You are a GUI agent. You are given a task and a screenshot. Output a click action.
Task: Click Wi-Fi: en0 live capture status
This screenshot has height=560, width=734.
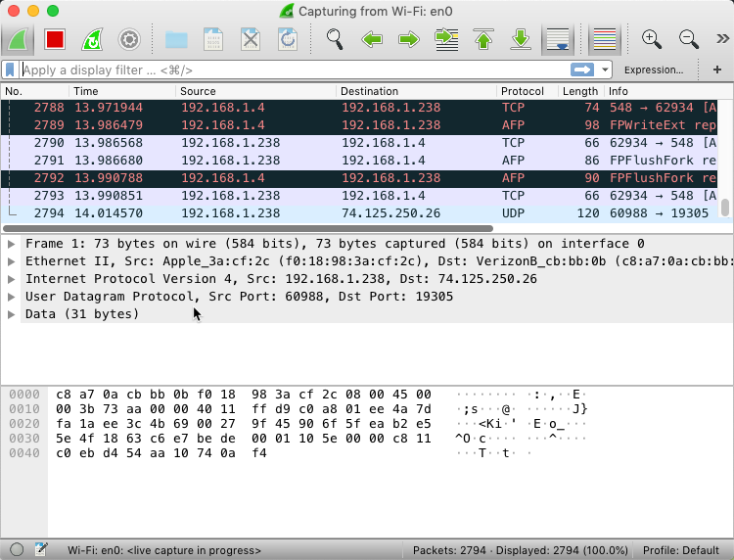(164, 550)
